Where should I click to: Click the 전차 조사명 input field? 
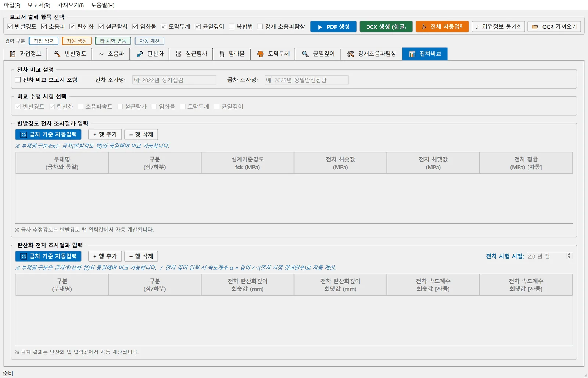(174, 80)
